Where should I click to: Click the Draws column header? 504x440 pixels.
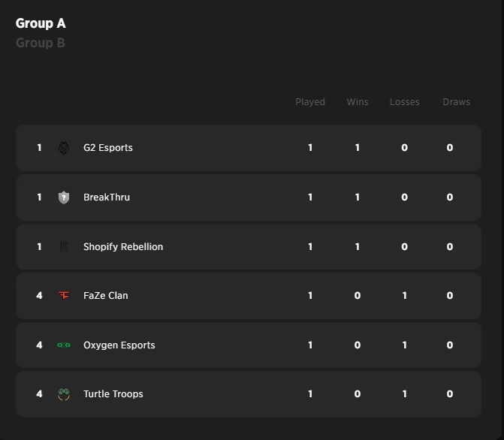click(457, 102)
